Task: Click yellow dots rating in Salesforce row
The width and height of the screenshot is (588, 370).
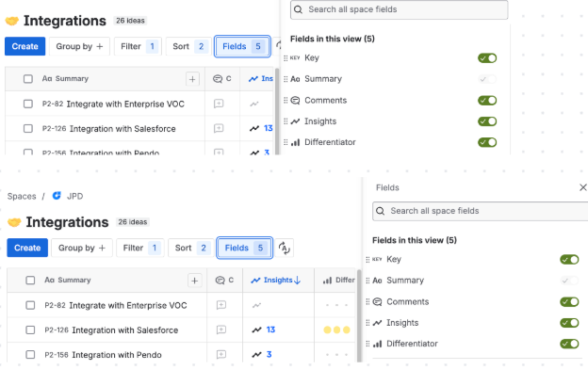Action: [x=336, y=330]
